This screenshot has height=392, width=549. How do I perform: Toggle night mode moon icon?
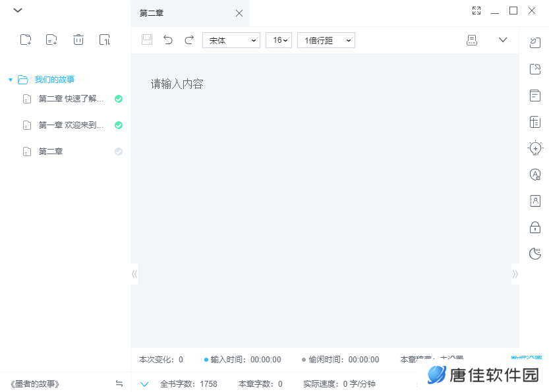tap(535, 254)
